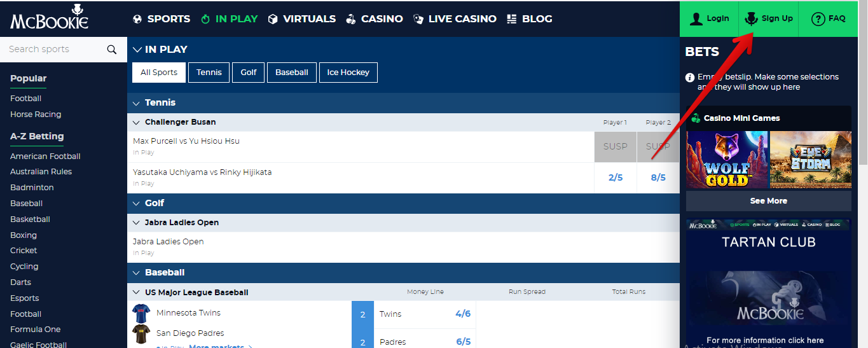Viewport: 868px width, 348px height.
Task: Open the American Football link
Action: coord(45,157)
